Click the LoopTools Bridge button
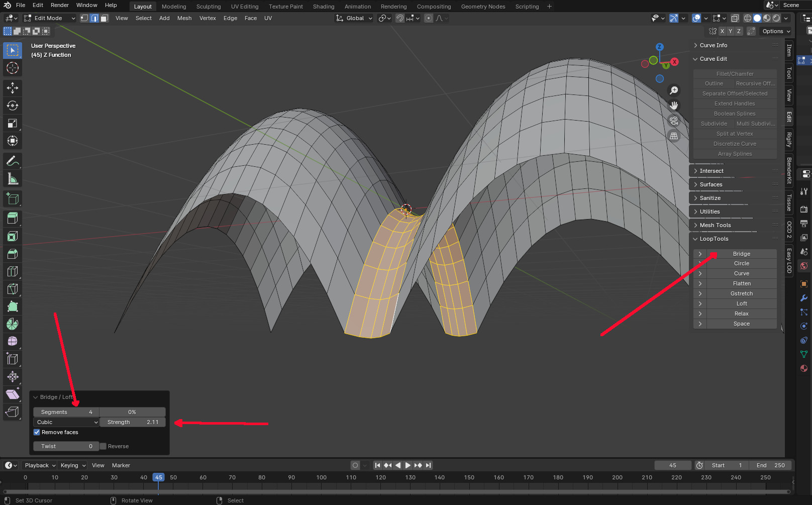Image resolution: width=812 pixels, height=505 pixels. [741, 254]
